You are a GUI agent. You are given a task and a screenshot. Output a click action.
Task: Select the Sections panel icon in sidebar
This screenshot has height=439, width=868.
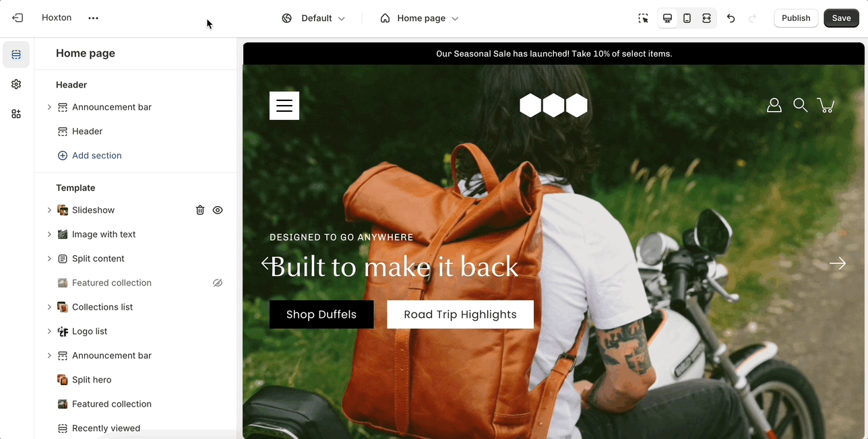(16, 55)
